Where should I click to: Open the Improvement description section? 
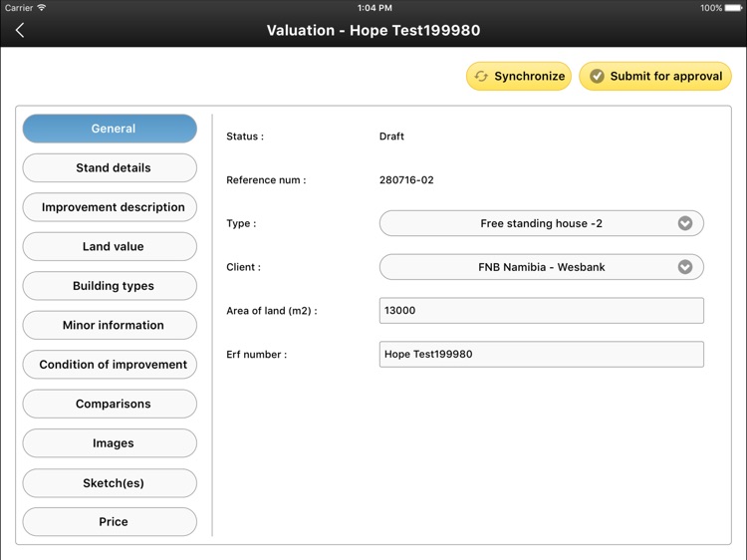point(110,207)
